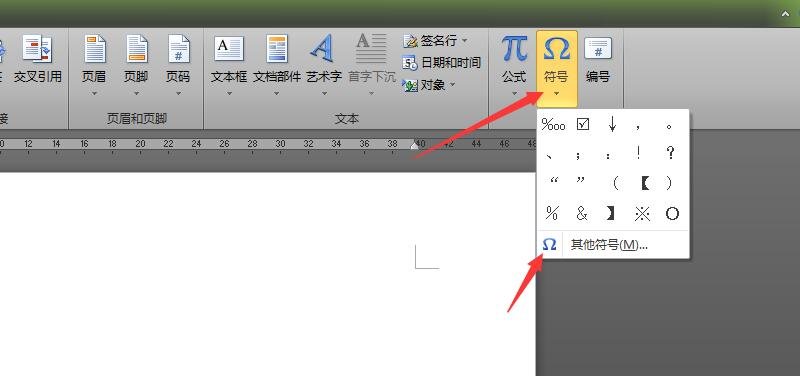Insert the percent % symbol
This screenshot has width=800, height=376.
[552, 214]
